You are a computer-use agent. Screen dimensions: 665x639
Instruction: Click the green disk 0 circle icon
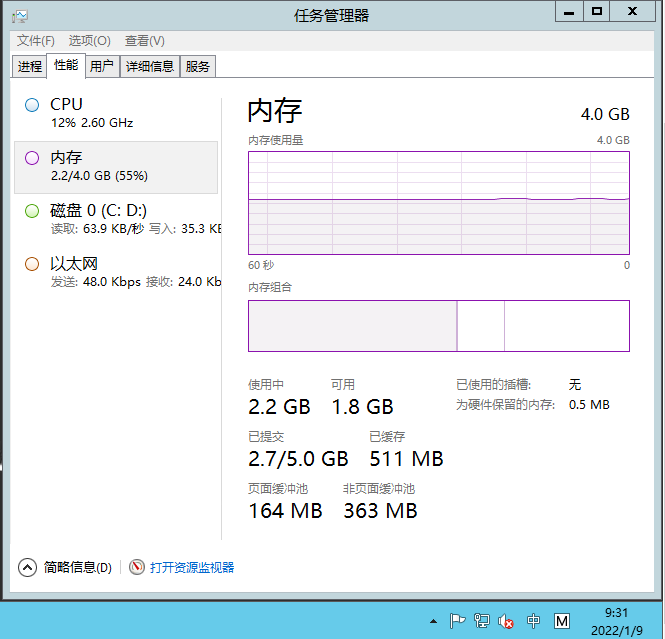point(32,211)
